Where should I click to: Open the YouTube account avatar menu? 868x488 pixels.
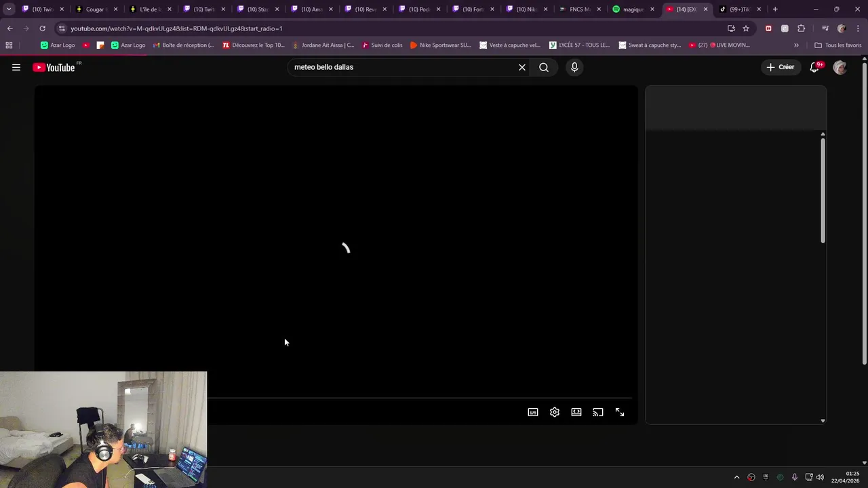click(x=840, y=67)
